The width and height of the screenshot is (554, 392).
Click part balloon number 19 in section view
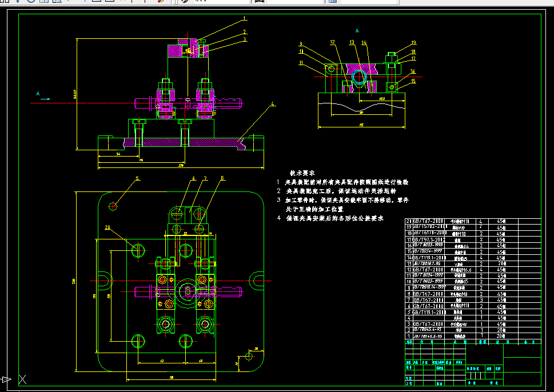(413, 43)
